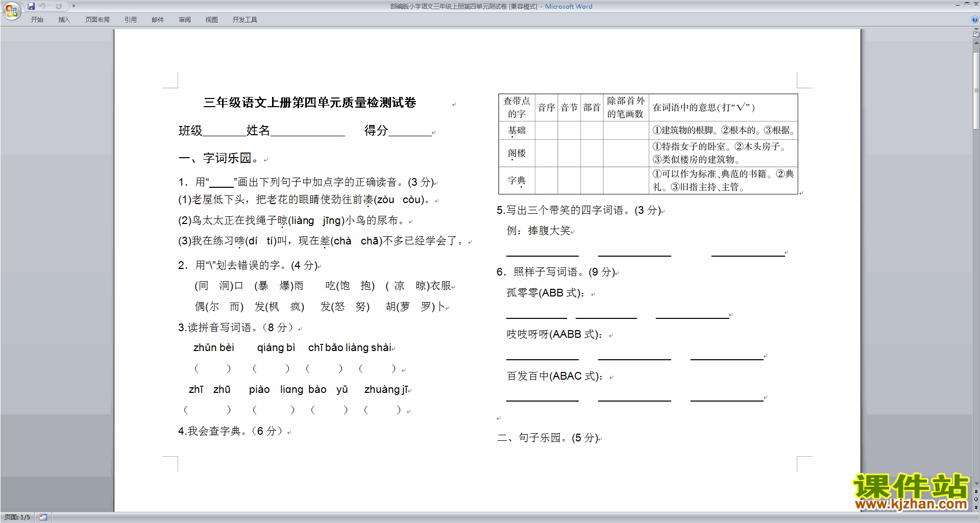
Task: Click the table cell 基础
Action: pyautogui.click(x=517, y=131)
